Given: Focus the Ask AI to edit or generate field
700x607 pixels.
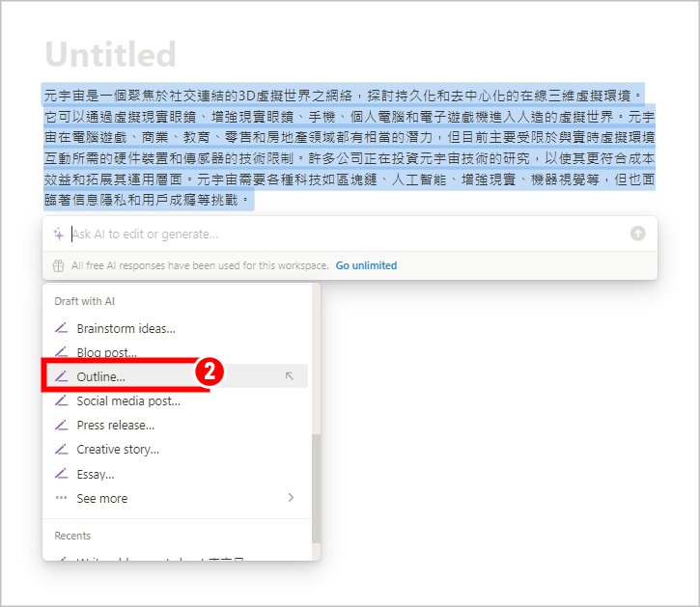Looking at the screenshot, I should [x=349, y=234].
